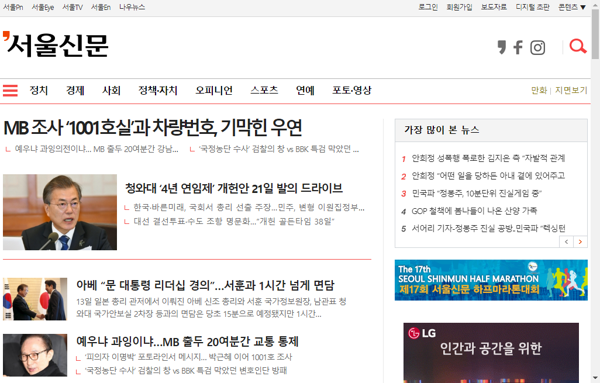Open sub-link 한국·바른미래, 국회서 총리 선출 주장
Viewport: 600px width, 383px height.
tap(249, 208)
